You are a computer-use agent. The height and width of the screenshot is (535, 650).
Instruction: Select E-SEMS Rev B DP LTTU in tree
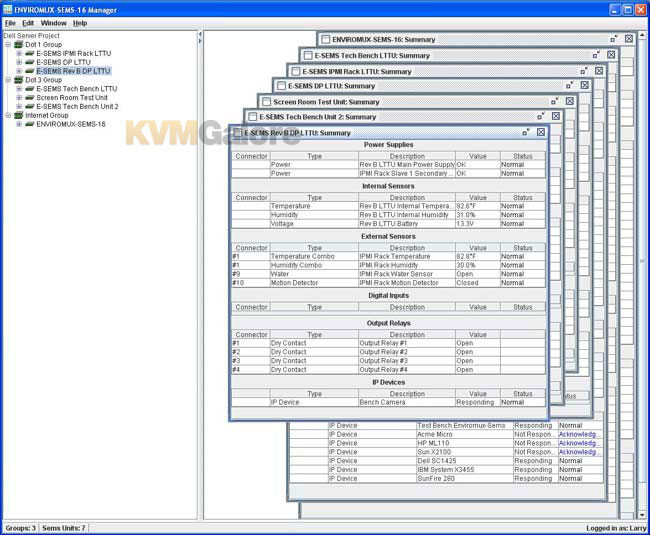point(73,71)
